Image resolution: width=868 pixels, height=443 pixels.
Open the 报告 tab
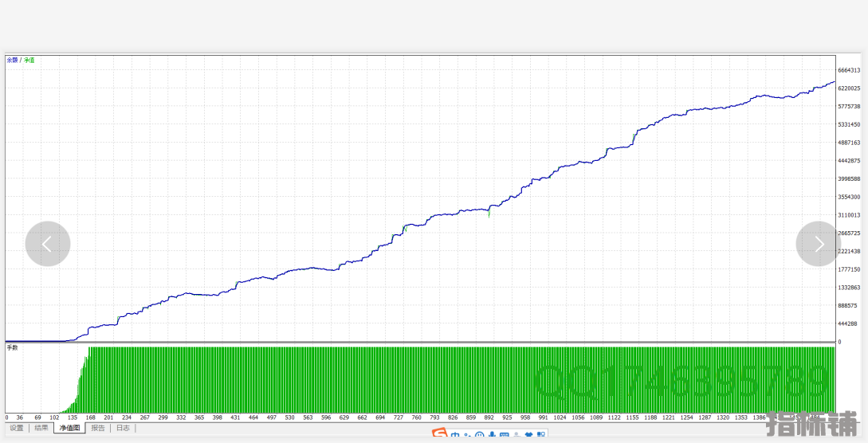[x=98, y=428]
